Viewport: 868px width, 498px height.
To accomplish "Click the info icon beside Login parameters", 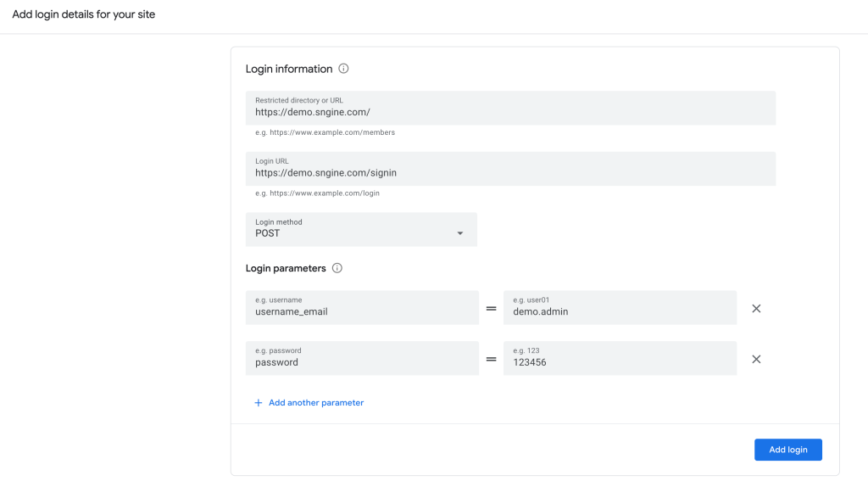I will tap(337, 268).
